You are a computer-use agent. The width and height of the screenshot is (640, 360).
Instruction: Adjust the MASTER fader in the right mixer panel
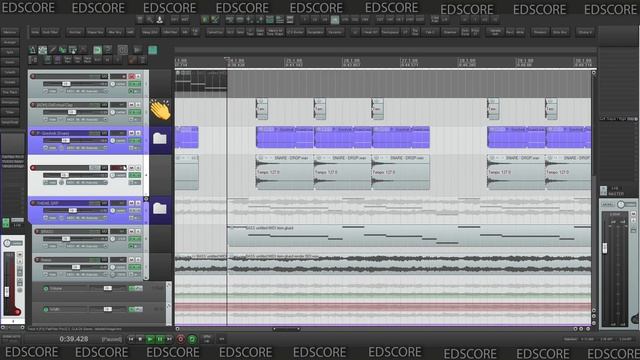(605, 247)
